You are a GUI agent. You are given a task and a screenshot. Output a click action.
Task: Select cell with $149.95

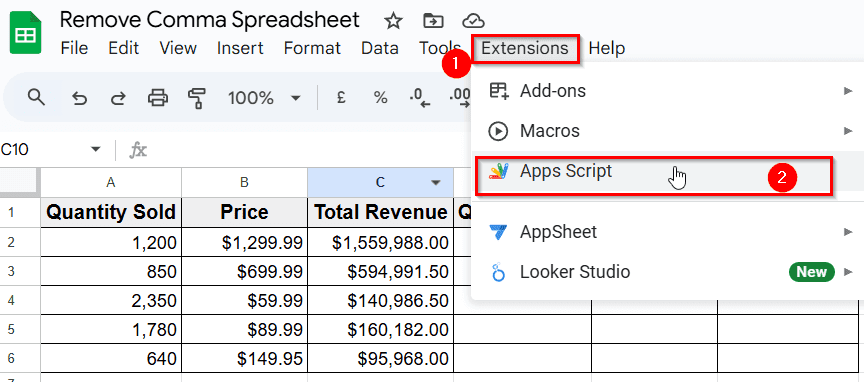[244, 359]
